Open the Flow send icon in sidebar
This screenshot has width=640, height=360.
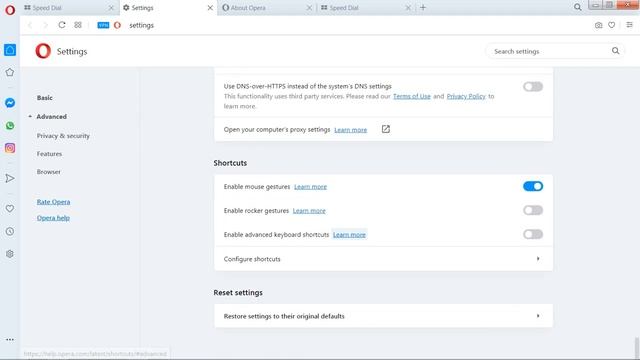tap(10, 178)
